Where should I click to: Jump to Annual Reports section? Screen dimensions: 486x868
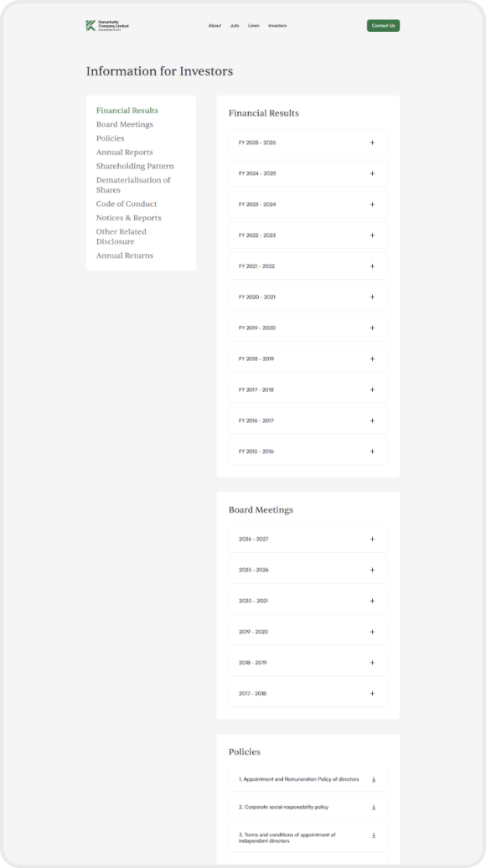pyautogui.click(x=125, y=152)
